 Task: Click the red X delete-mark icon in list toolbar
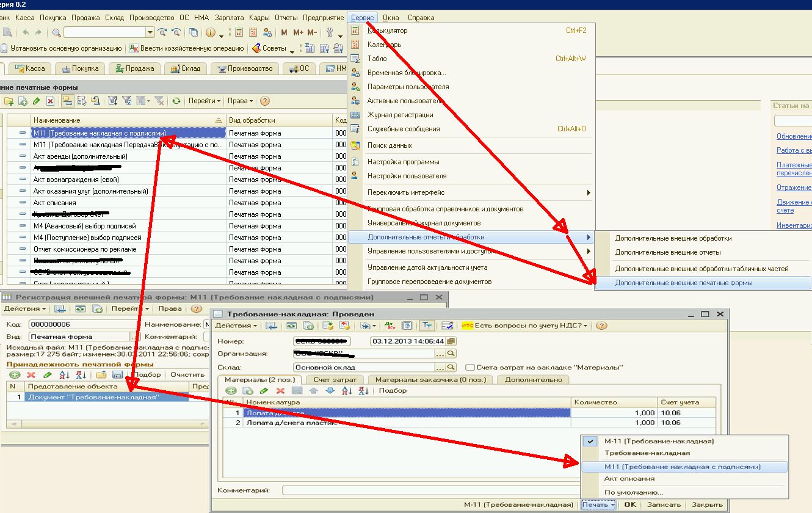(51, 101)
